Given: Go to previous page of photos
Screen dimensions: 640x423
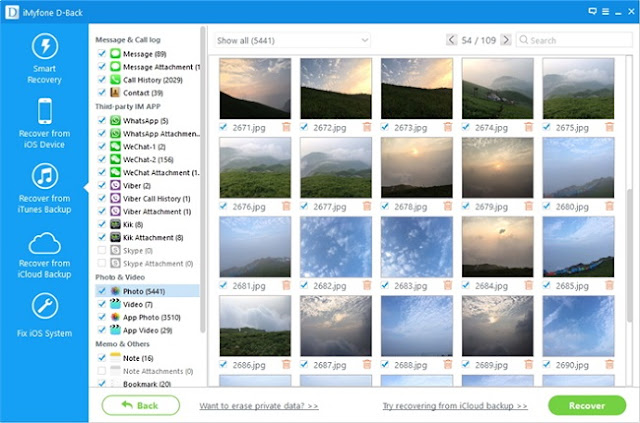Looking at the screenshot, I should coord(451,40).
